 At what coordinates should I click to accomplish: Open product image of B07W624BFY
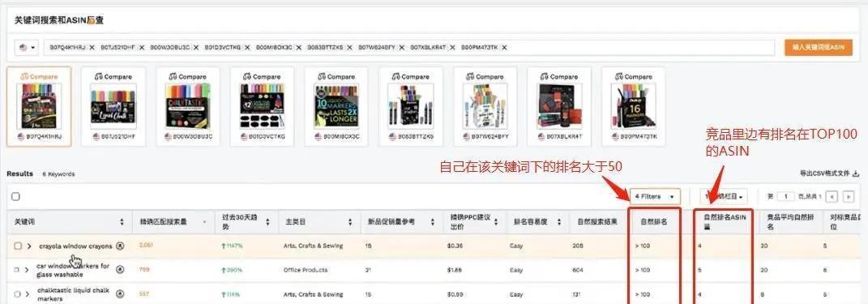pyautogui.click(x=485, y=107)
